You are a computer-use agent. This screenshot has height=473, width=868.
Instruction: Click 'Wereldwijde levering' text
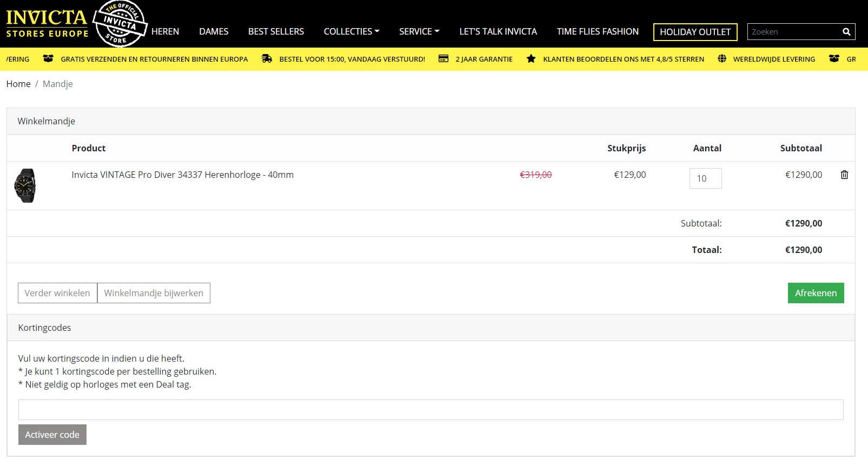[774, 59]
